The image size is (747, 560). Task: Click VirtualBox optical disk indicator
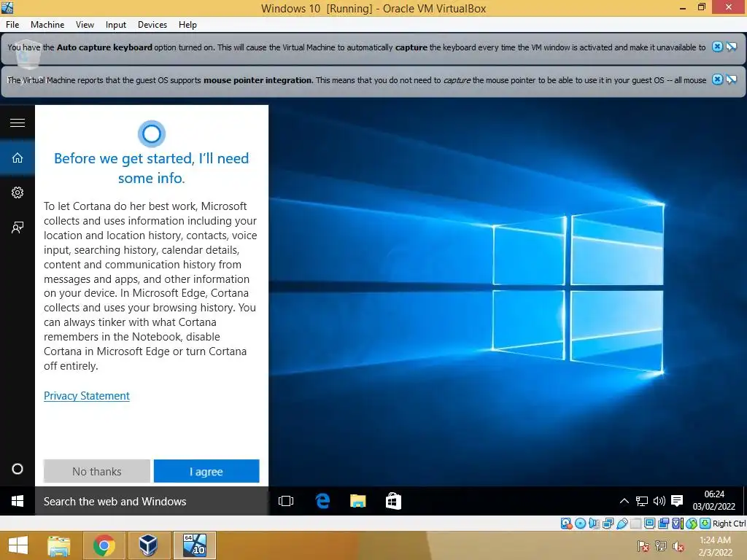coord(580,524)
